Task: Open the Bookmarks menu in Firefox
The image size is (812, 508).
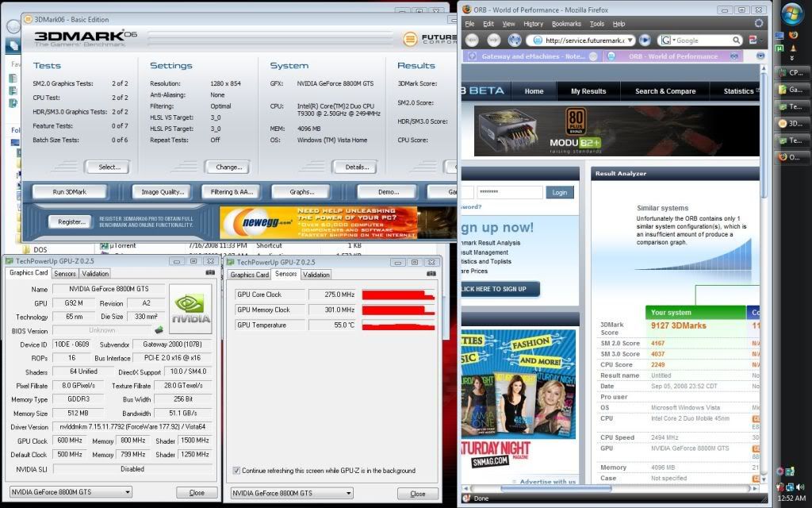Action: coord(566,24)
